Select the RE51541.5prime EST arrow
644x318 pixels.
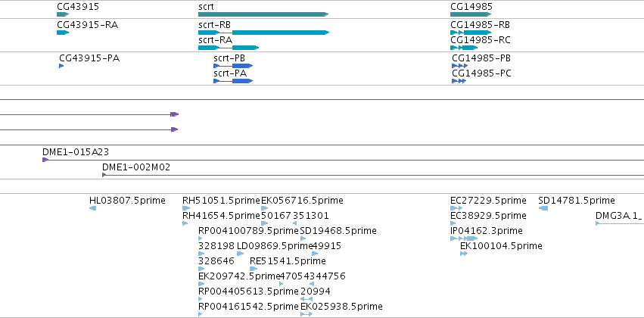click(x=254, y=269)
